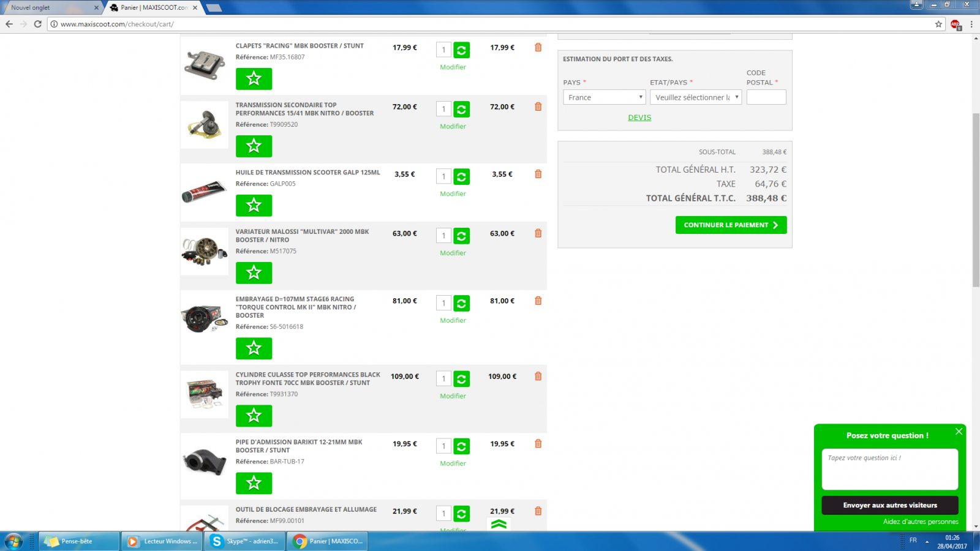The width and height of the screenshot is (980, 551).
Task: Remove Transmission Secondaire with trash icon
Action: pyautogui.click(x=538, y=107)
